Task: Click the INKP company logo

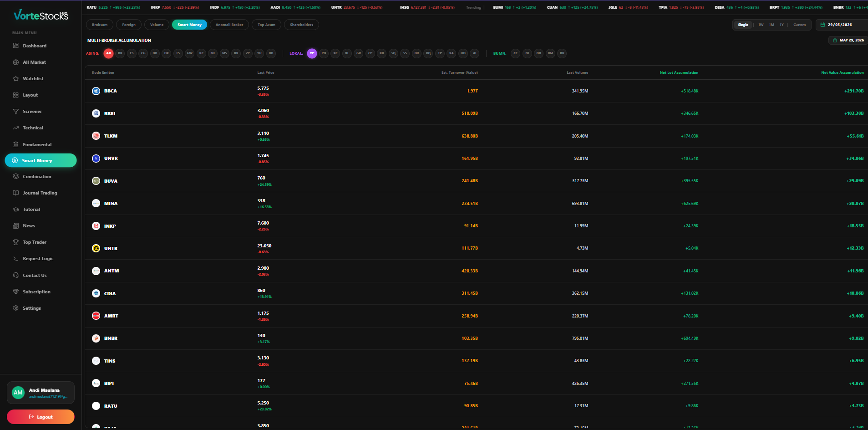Action: coord(96,226)
